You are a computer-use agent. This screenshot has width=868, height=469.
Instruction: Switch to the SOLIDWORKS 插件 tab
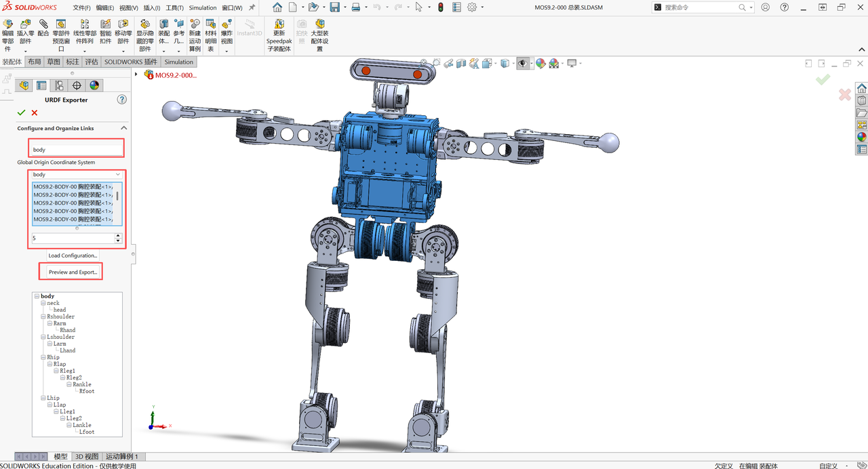131,62
